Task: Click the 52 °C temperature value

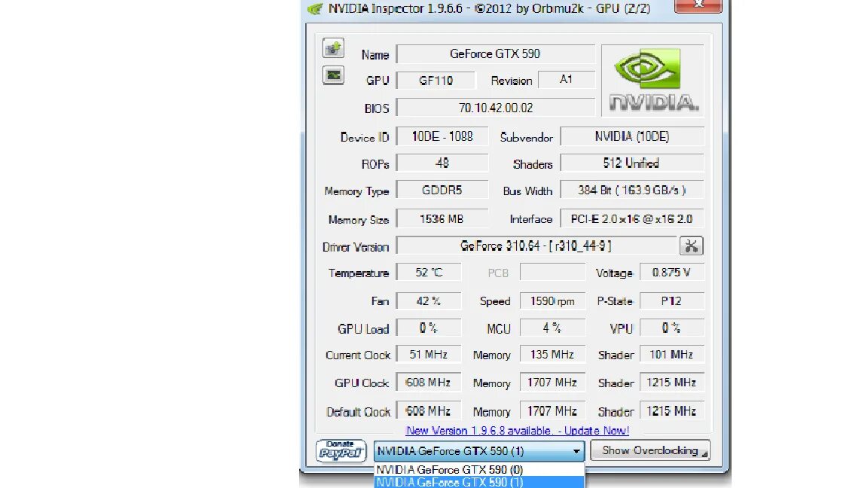Action: 429,272
